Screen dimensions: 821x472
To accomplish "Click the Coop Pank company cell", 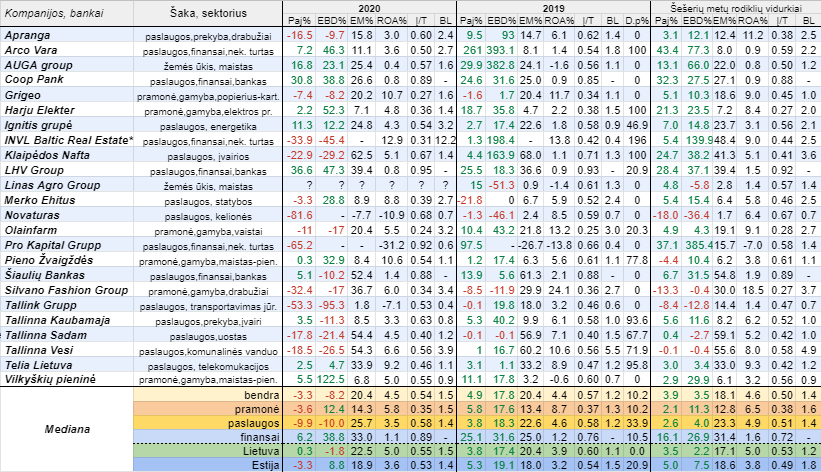I will tap(34, 80).
